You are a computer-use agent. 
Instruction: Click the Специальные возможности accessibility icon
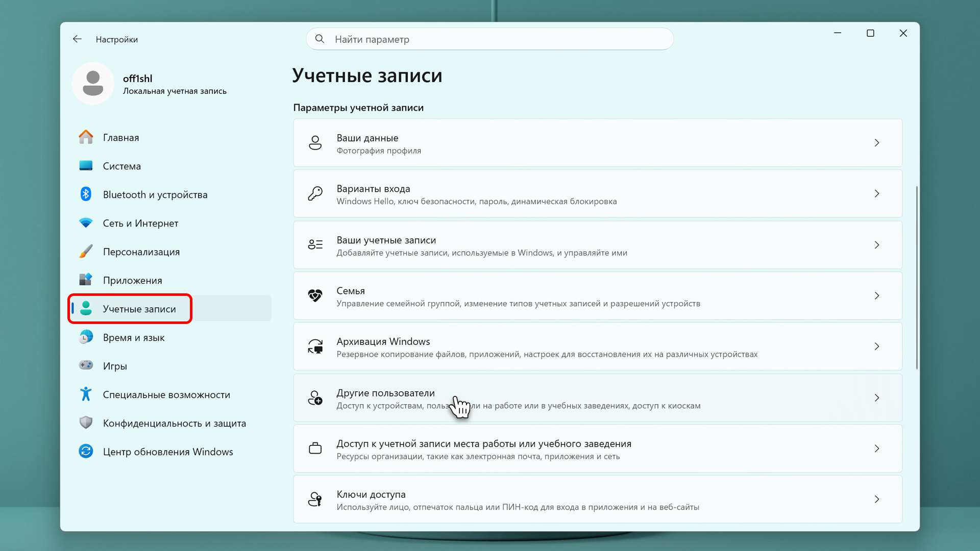click(86, 394)
